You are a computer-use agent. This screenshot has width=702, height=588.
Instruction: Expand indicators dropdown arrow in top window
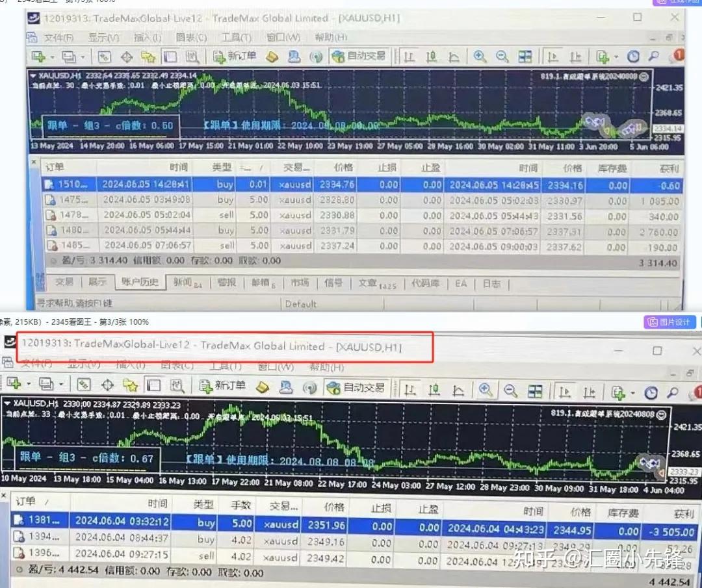click(x=616, y=57)
